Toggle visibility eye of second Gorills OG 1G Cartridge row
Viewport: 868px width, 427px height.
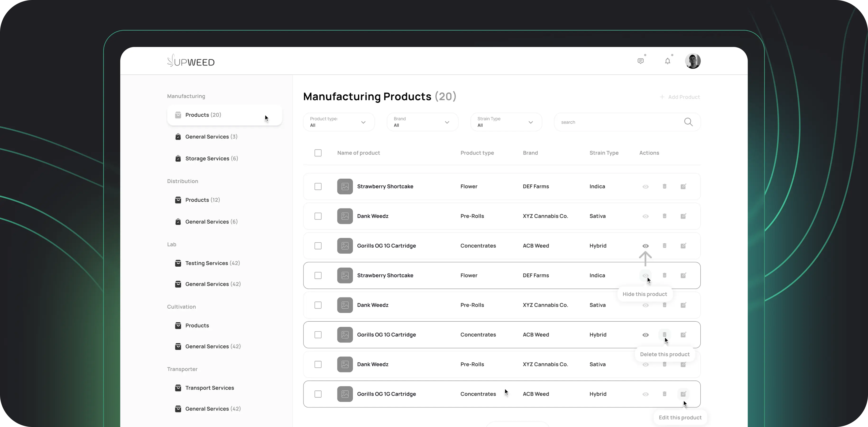tap(646, 335)
